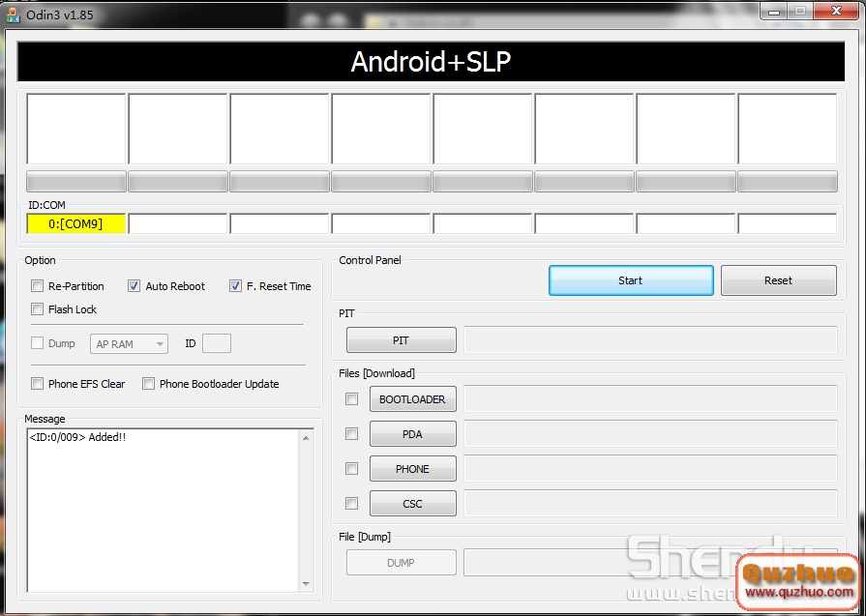866x616 pixels.
Task: Tick the checkbox beside PDA
Action: (351, 434)
